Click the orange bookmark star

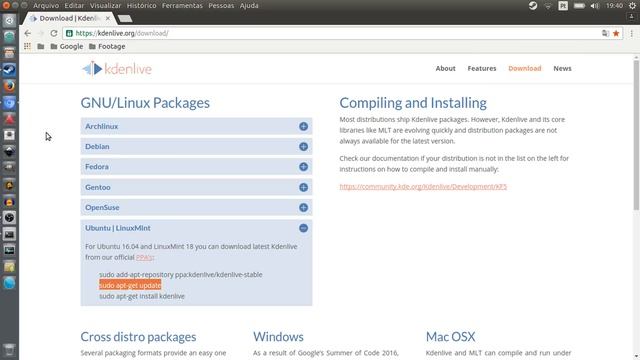pyautogui.click(x=616, y=33)
